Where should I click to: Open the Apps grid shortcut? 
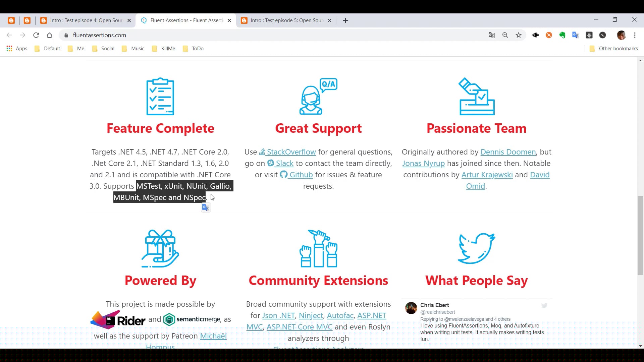click(17, 49)
